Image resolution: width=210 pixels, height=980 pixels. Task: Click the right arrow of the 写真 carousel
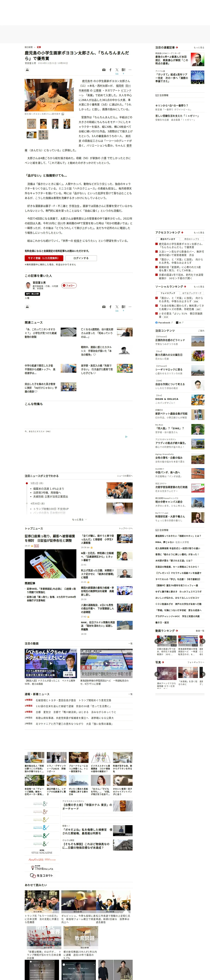203,674
